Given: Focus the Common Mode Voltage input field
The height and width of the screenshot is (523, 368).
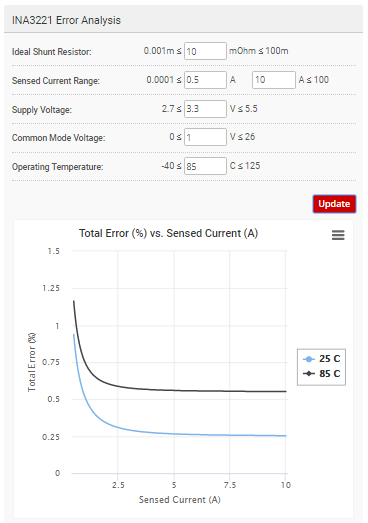Looking at the screenshot, I should (205, 137).
